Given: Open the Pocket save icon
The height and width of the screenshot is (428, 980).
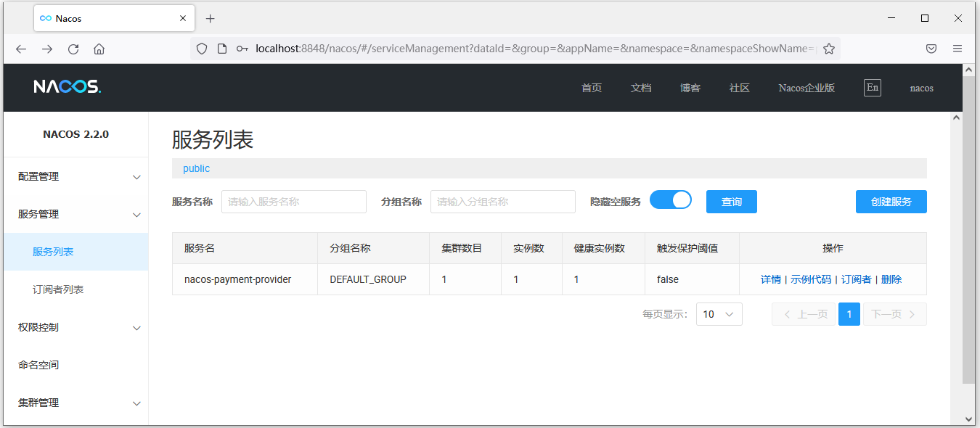Looking at the screenshot, I should pos(931,49).
